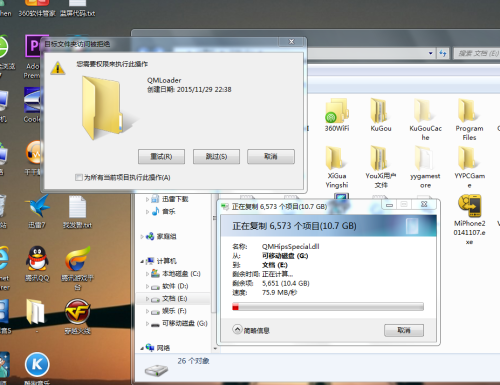Click the copy progress bar
Viewport: 500px width, 385px height.
[328, 307]
